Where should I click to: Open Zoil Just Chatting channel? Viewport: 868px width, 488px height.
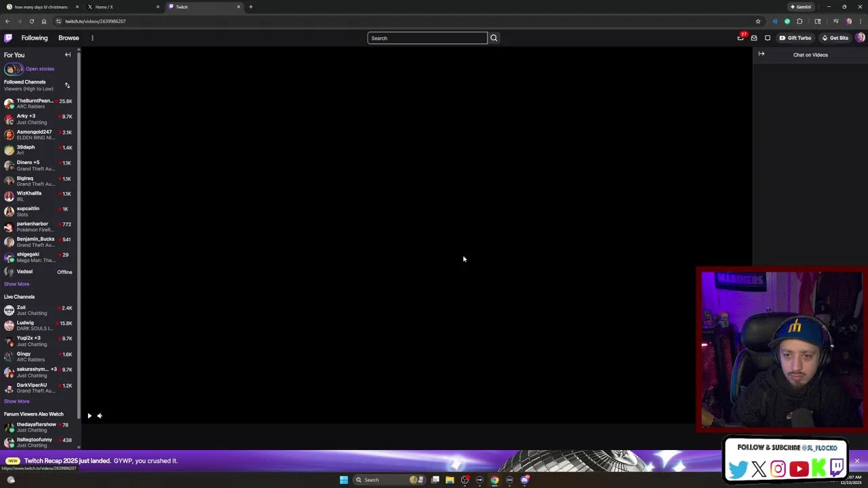[x=39, y=310]
